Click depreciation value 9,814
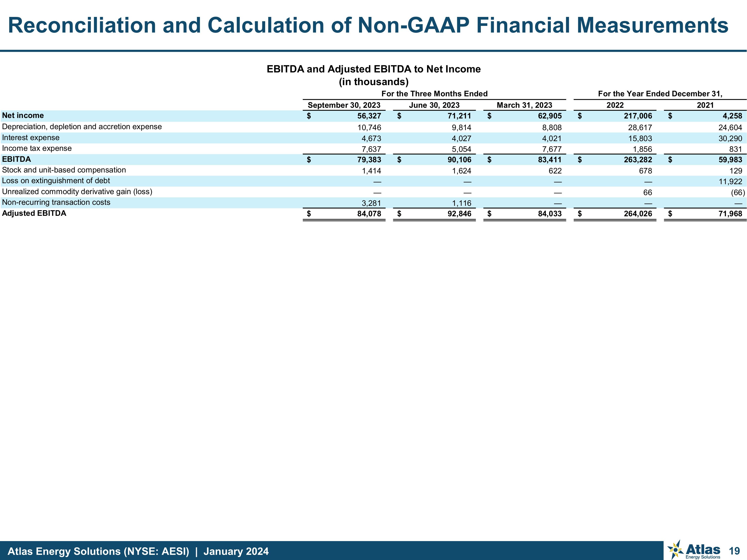 click(x=461, y=128)
